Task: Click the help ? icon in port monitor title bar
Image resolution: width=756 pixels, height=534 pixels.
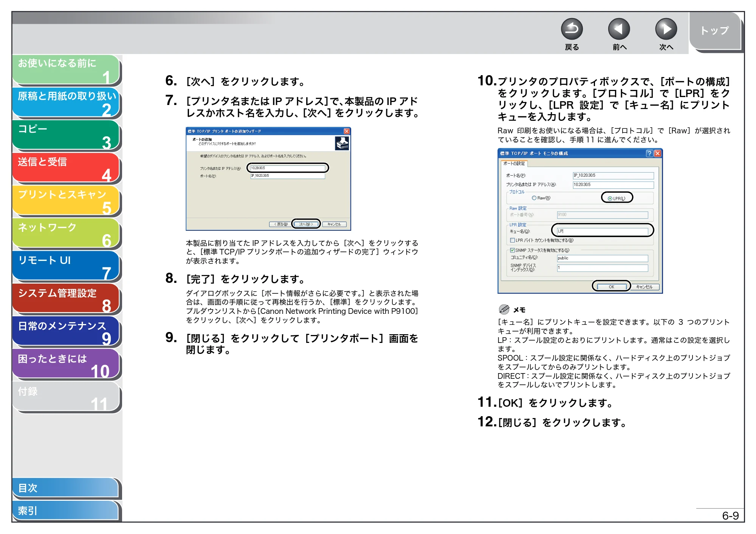Action: click(x=649, y=153)
